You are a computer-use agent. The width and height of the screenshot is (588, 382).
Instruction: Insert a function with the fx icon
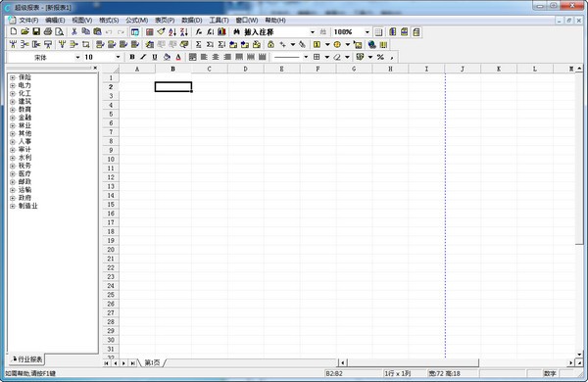pyautogui.click(x=199, y=32)
